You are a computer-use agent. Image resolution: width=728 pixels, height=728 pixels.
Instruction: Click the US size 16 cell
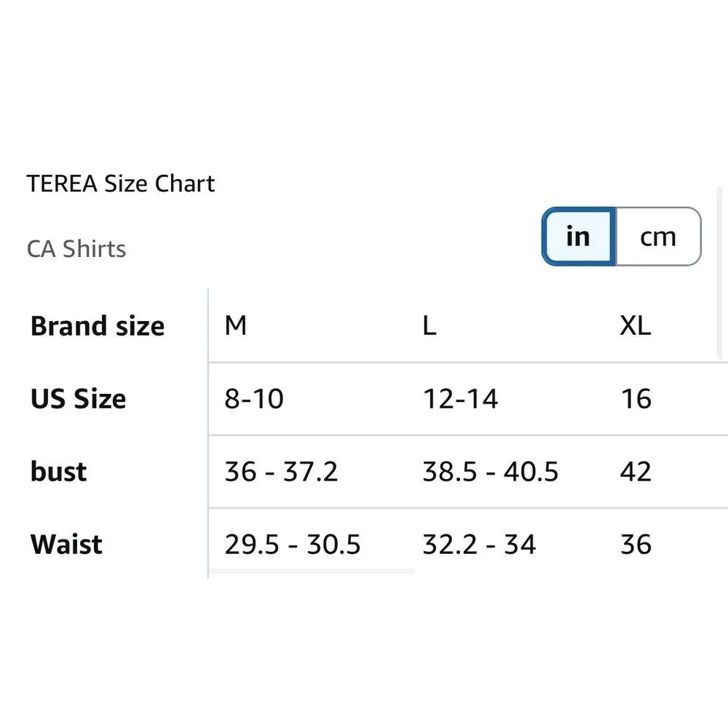tap(636, 399)
